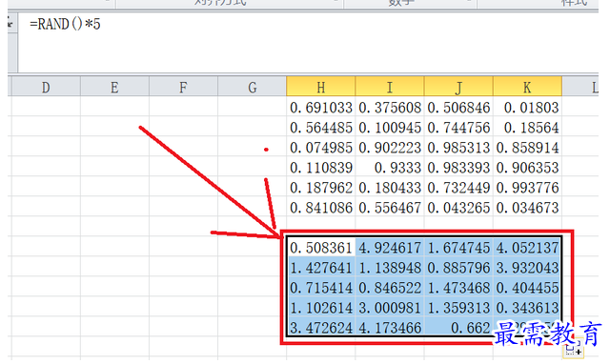Screen dimensions: 610x364
Task: Select column K header
Action: coord(527,87)
